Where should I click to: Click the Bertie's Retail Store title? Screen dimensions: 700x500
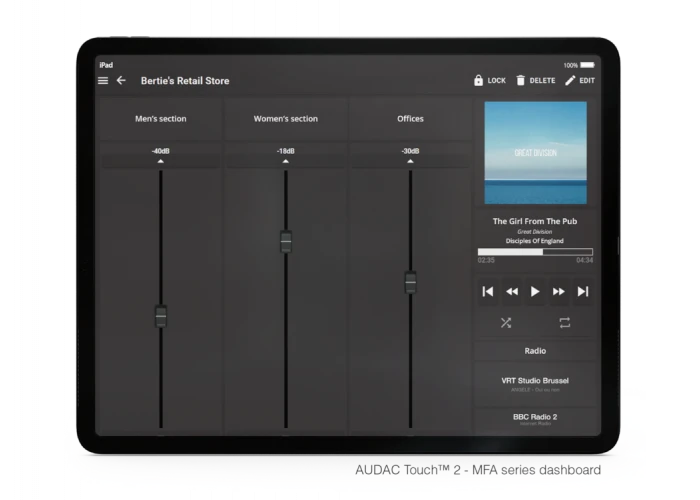click(185, 81)
